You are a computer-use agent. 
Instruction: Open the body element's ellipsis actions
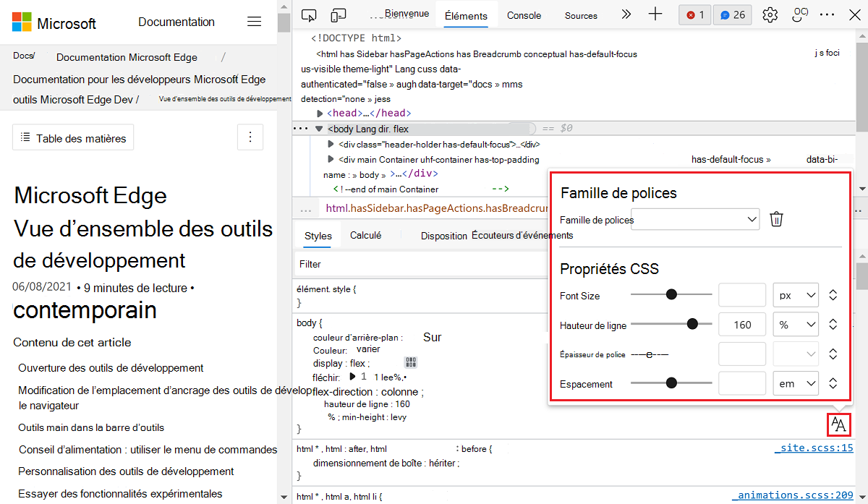tap(300, 129)
